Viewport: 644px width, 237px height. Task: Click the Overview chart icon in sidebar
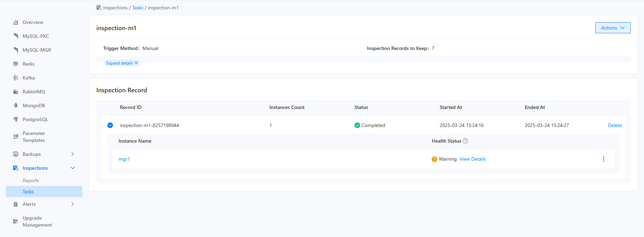[x=16, y=22]
